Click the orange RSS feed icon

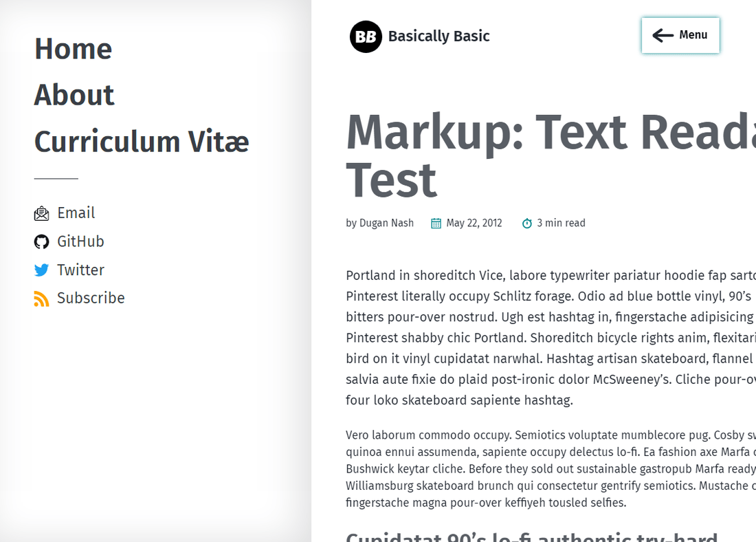coord(41,299)
